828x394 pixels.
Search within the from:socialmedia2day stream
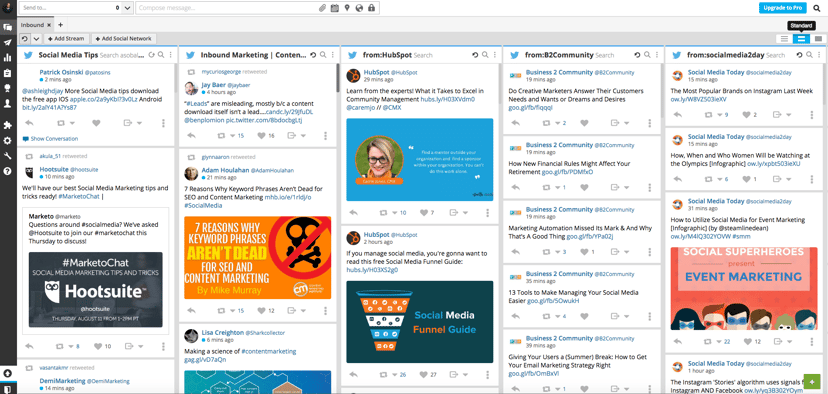click(x=809, y=55)
